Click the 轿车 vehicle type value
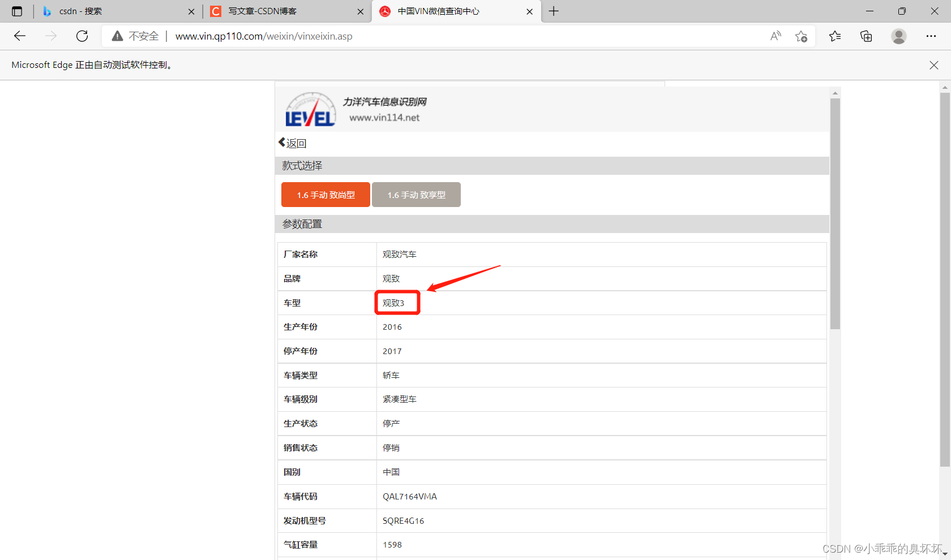Image resolution: width=951 pixels, height=560 pixels. 391,376
